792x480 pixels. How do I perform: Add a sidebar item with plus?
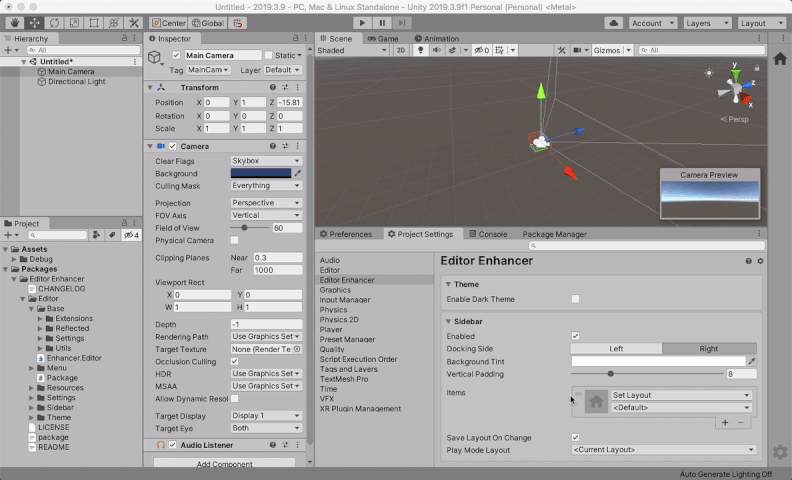point(725,422)
